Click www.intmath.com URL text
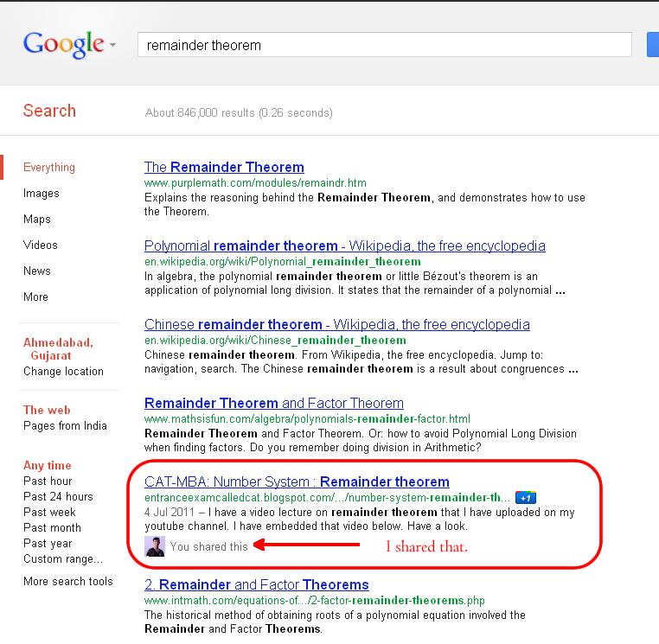The image size is (659, 644). (315, 600)
